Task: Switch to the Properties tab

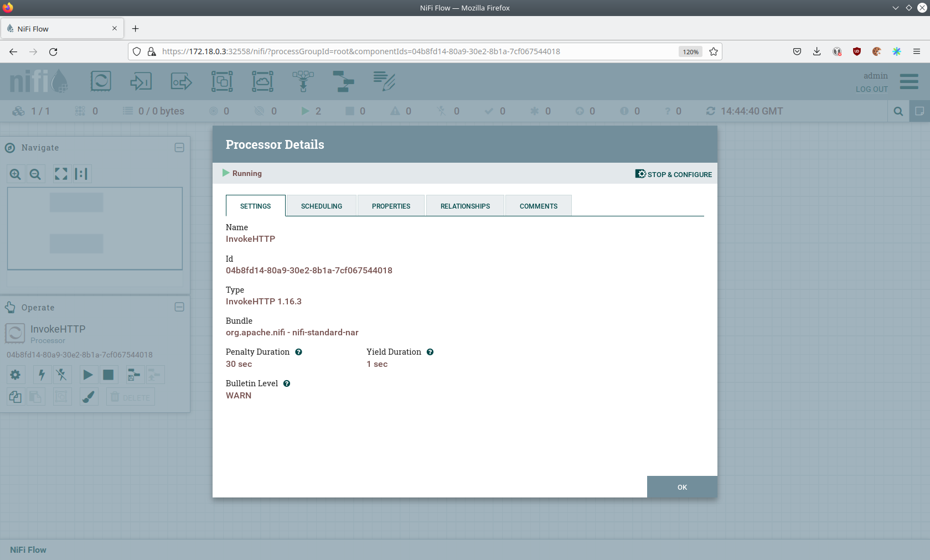Action: 391,206
